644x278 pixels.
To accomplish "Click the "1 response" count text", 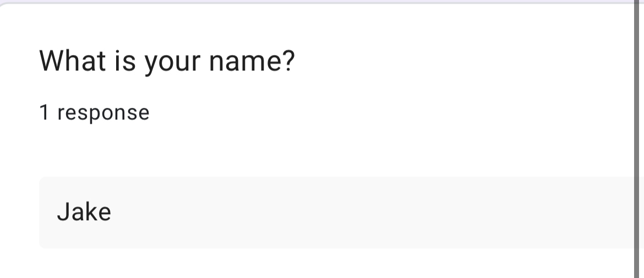I will click(94, 112).
